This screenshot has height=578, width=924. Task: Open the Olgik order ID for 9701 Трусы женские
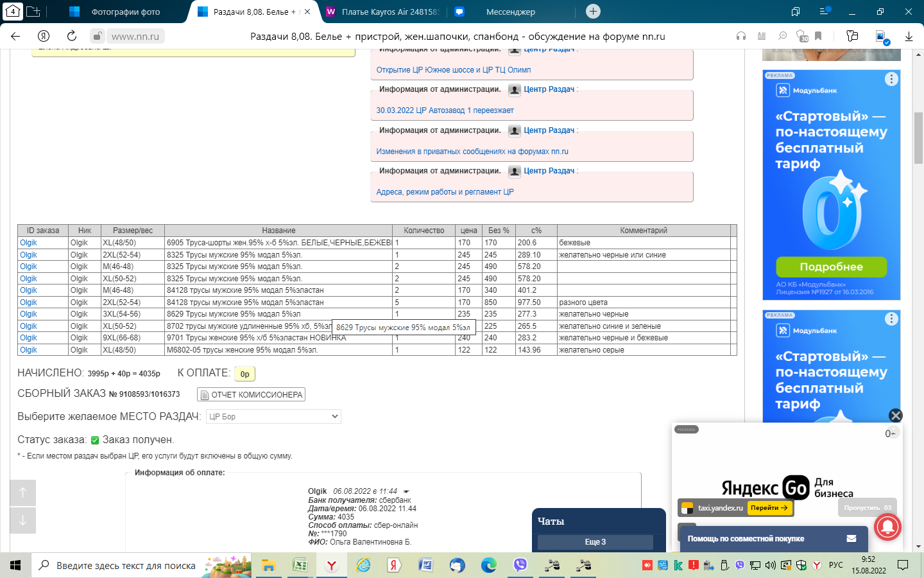tap(28, 338)
